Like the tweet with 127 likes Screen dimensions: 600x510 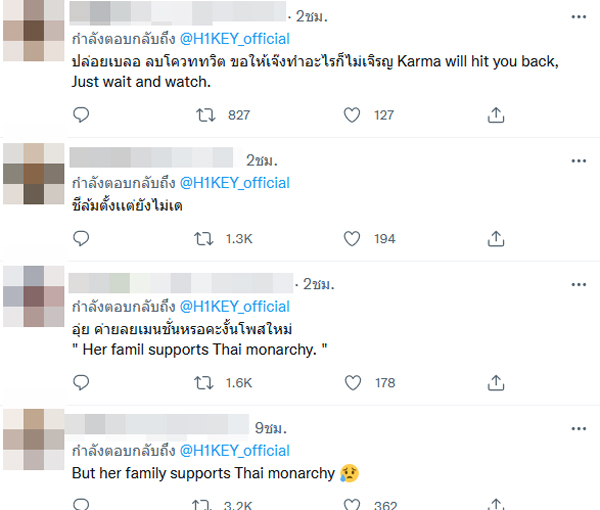[x=351, y=115]
